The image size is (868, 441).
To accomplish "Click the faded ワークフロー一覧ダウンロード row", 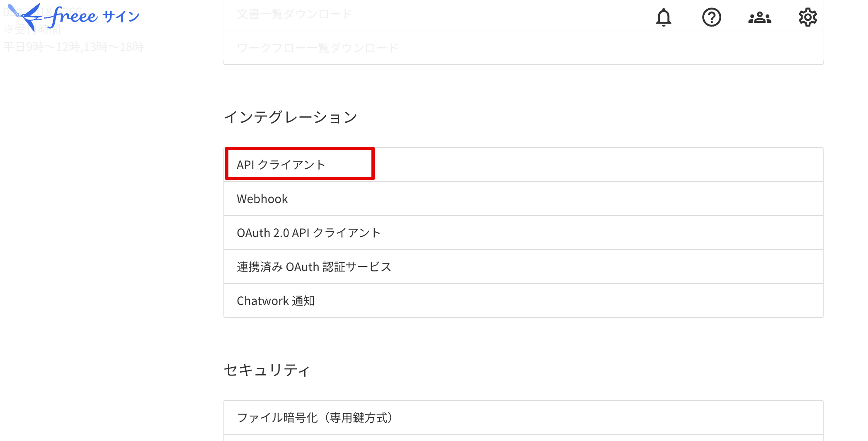I will [318, 48].
